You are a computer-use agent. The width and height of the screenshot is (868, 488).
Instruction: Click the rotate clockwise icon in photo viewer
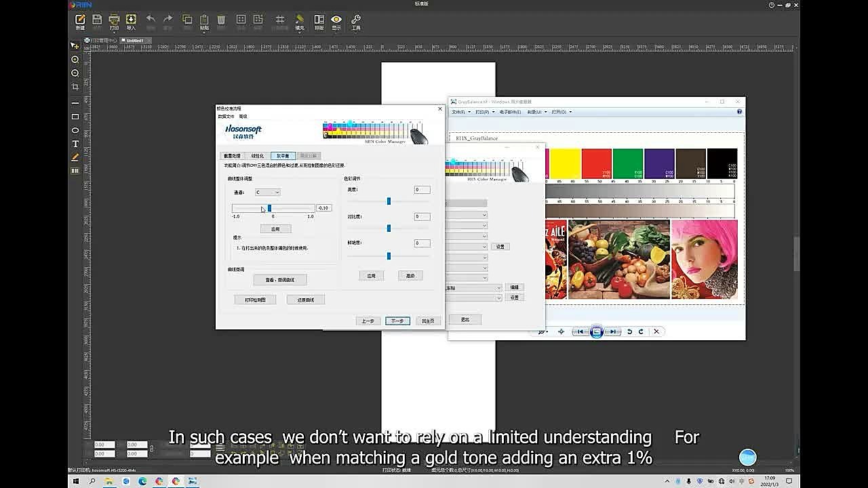641,331
